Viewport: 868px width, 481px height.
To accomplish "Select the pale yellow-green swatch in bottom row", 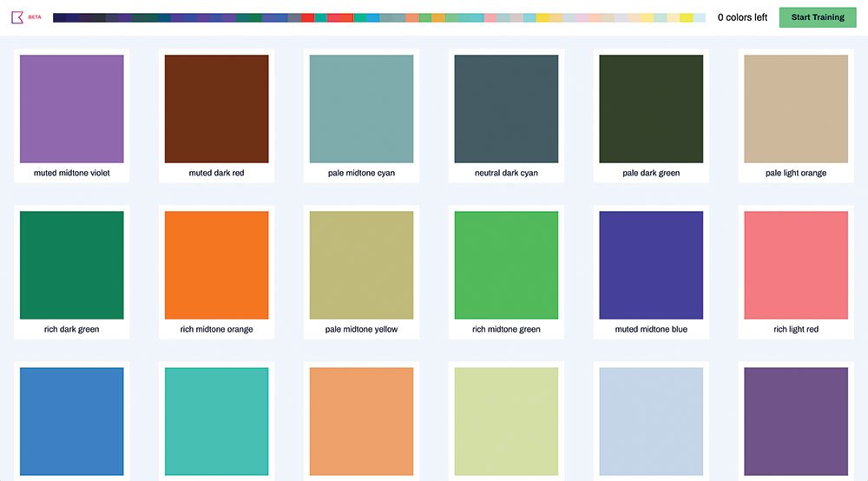I will pos(507,421).
